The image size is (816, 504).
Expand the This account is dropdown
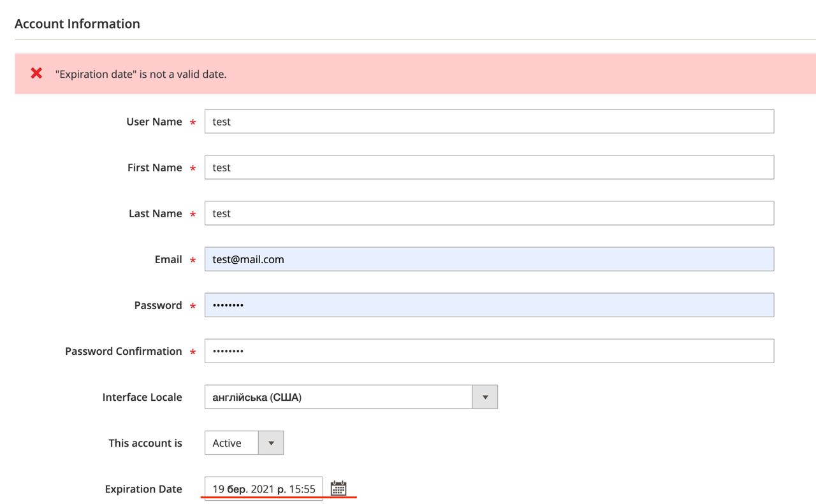244,442
